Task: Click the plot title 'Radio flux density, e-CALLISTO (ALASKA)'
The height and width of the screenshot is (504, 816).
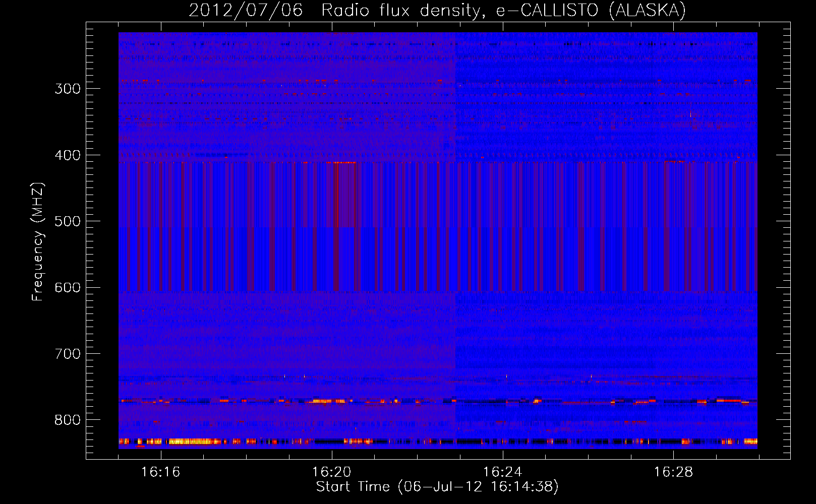Action: click(x=503, y=11)
